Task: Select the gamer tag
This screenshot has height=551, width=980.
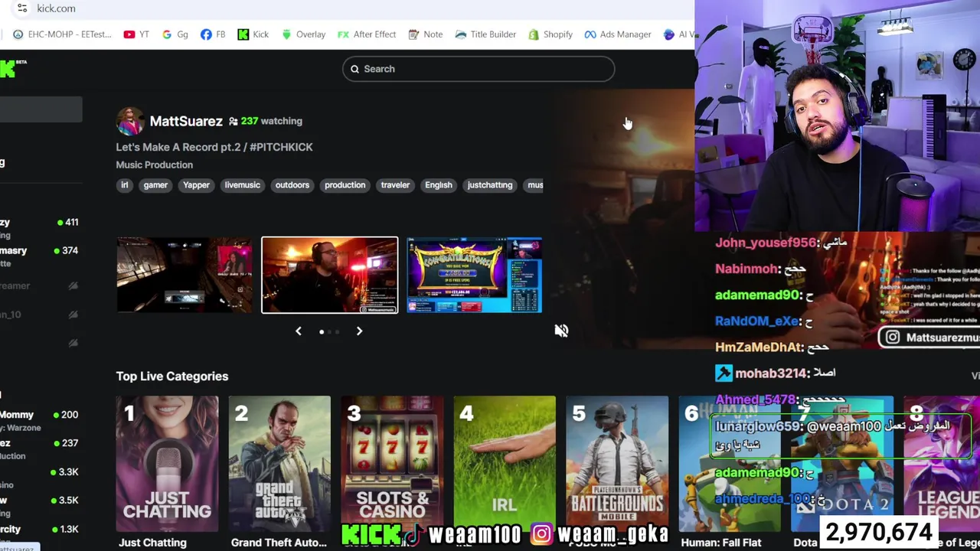Action: tap(155, 185)
